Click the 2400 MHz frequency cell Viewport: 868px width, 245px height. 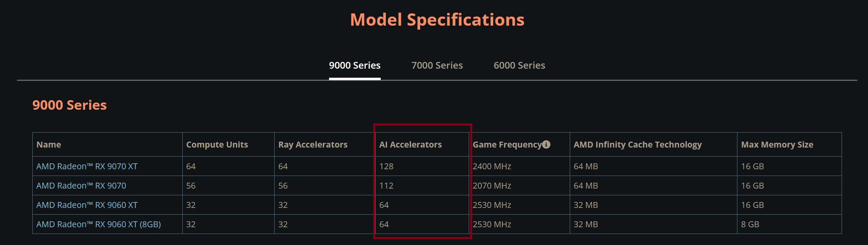coord(520,166)
